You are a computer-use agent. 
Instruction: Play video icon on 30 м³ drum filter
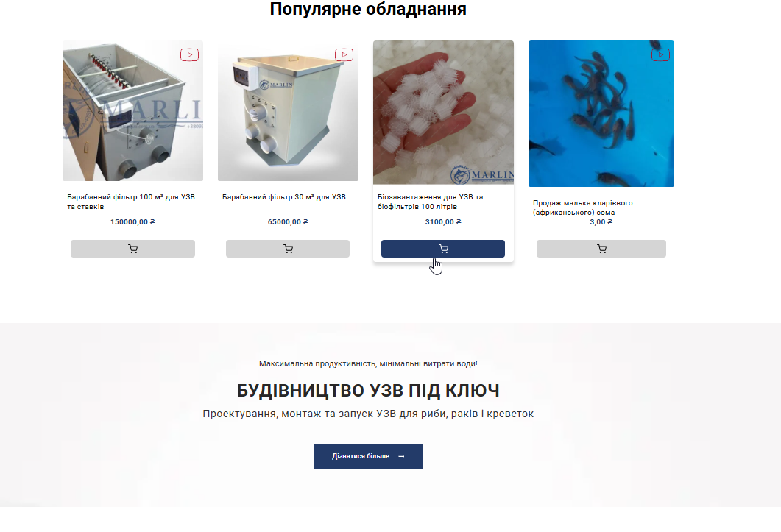344,54
